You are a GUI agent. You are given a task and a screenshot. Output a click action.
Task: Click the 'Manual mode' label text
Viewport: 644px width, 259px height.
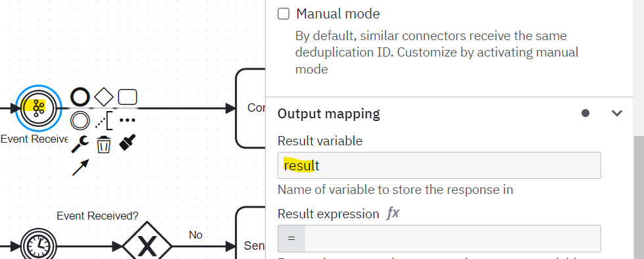pos(338,14)
